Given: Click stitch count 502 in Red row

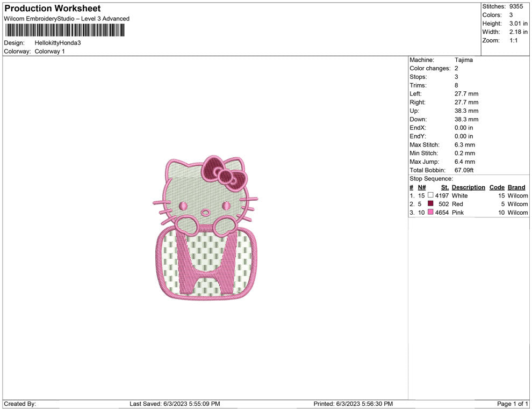Looking at the screenshot, I should click(x=444, y=204).
